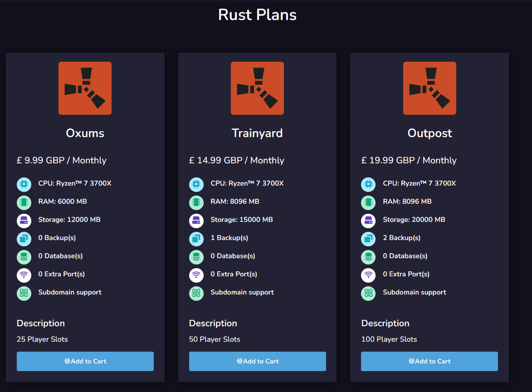
Task: Click the backup icon beside 0 Backup(s)
Action: tap(24, 239)
